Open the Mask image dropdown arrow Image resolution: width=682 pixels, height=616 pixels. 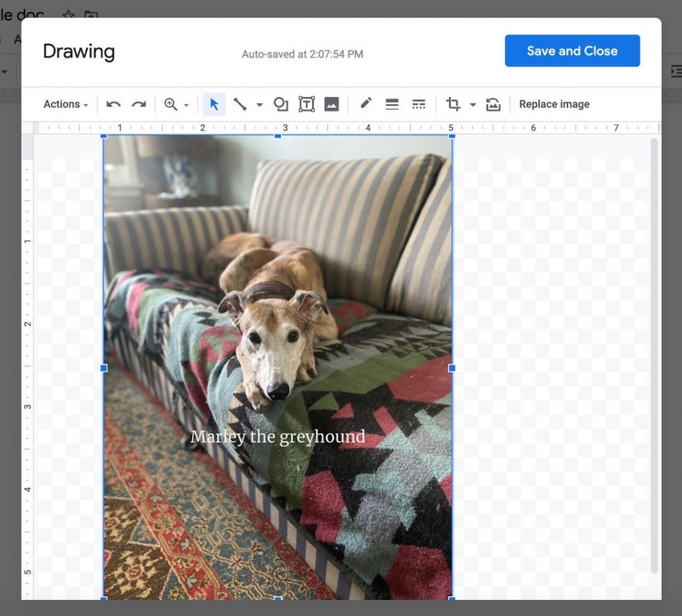coord(472,103)
